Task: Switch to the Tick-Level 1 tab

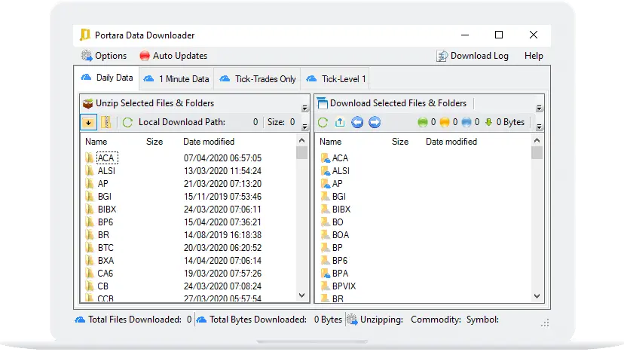Action: point(335,79)
